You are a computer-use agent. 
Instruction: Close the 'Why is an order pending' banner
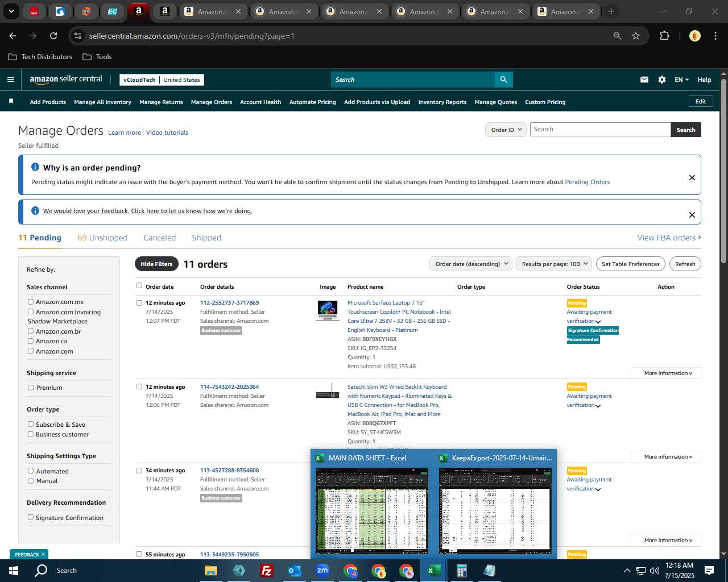[x=692, y=177]
